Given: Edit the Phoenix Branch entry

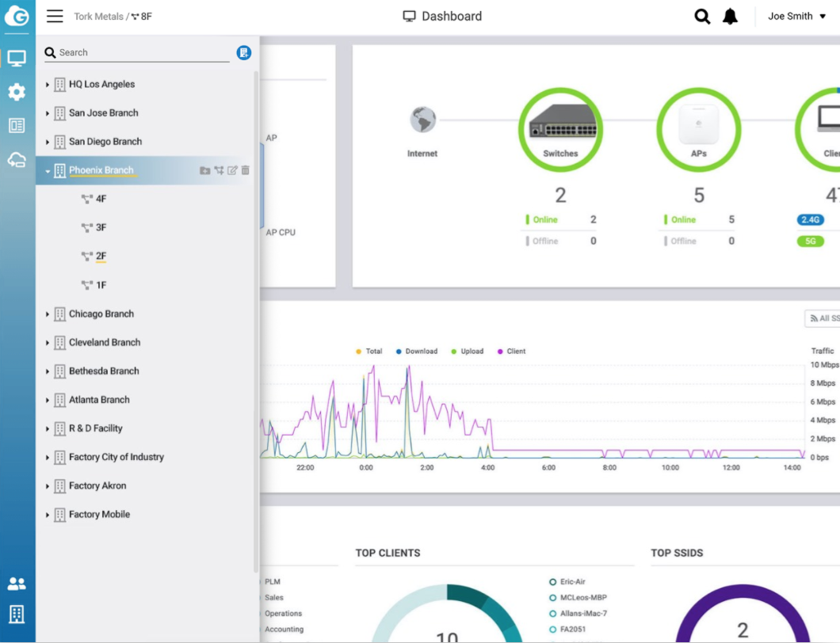Looking at the screenshot, I should (x=232, y=170).
